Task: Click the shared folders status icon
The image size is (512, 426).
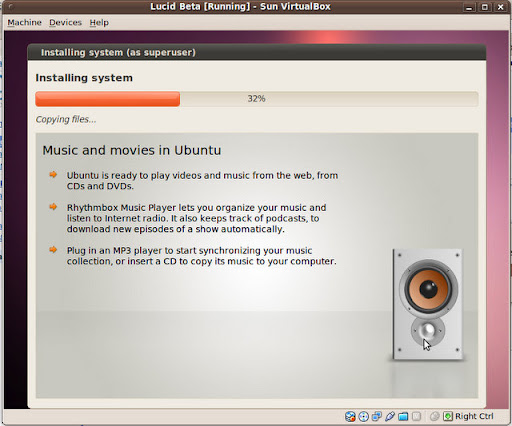Action: click(403, 416)
